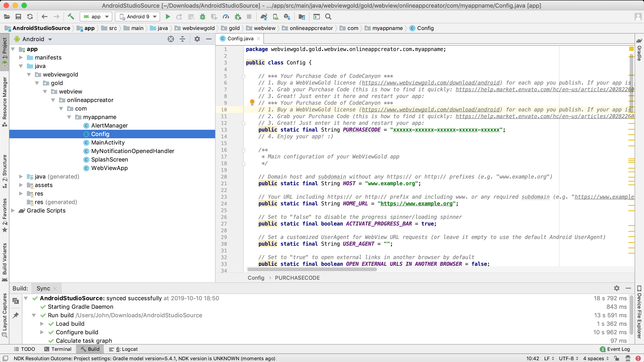Expand the manifests folder
Screen dimensions: 644x362
pyautogui.click(x=21, y=57)
